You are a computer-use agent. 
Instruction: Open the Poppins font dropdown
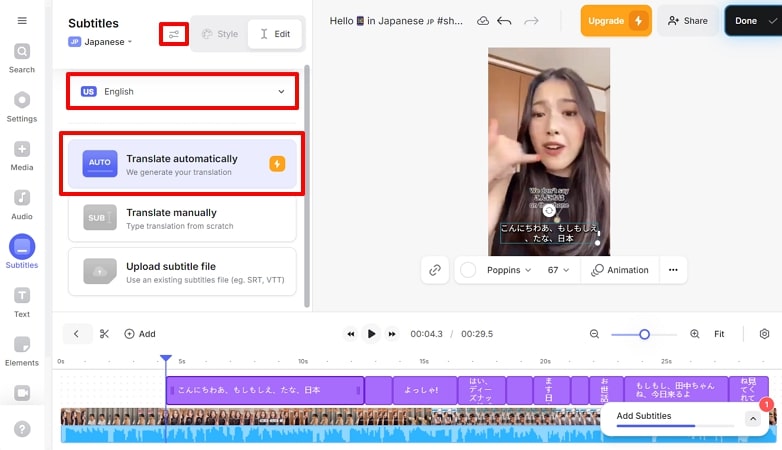point(510,270)
